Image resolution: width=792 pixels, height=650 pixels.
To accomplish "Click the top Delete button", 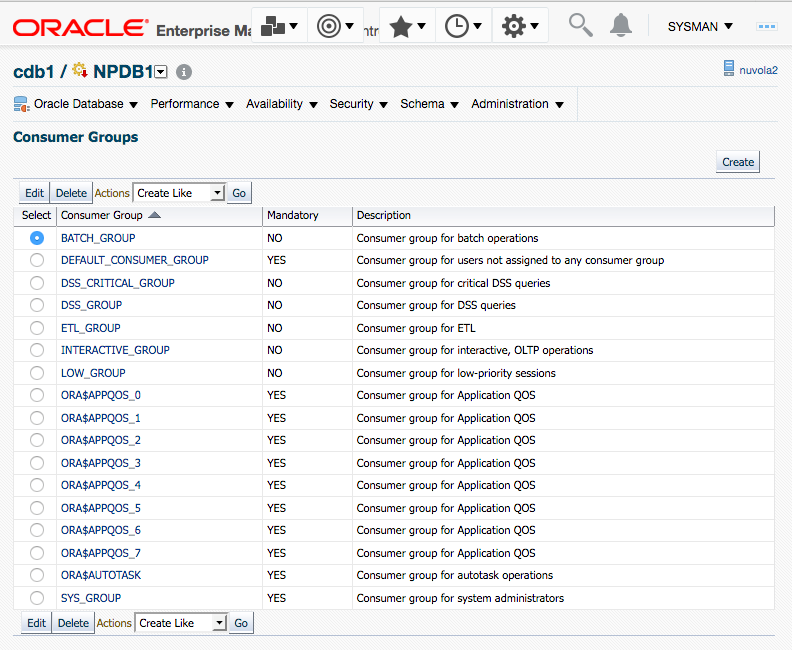I will 71,193.
